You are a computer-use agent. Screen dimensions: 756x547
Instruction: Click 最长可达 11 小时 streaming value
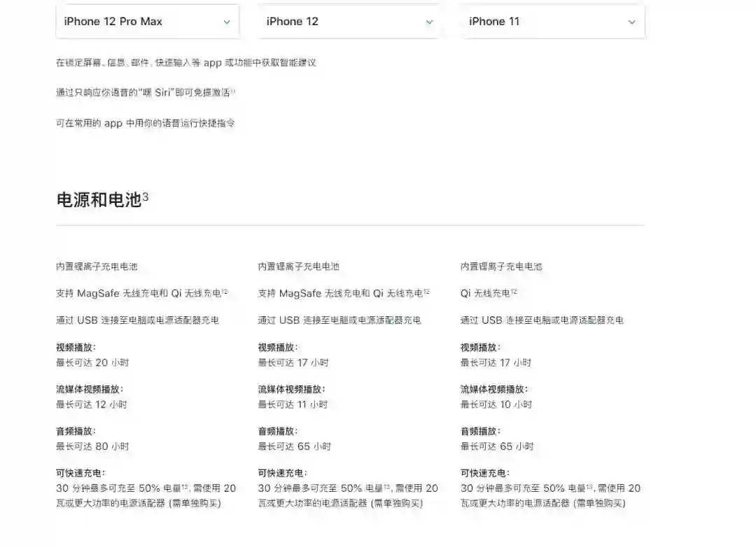click(293, 404)
